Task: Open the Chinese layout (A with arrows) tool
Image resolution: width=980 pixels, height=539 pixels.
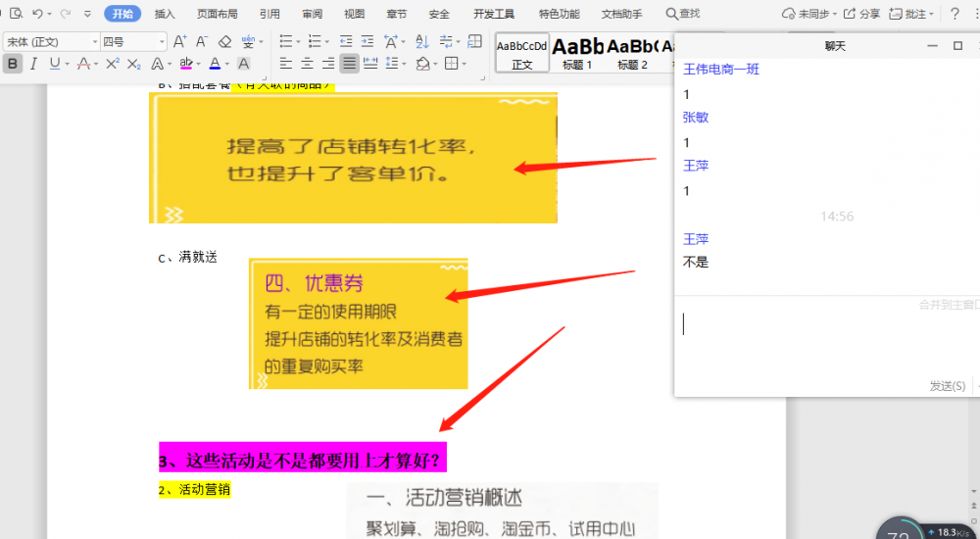Action: click(x=391, y=42)
